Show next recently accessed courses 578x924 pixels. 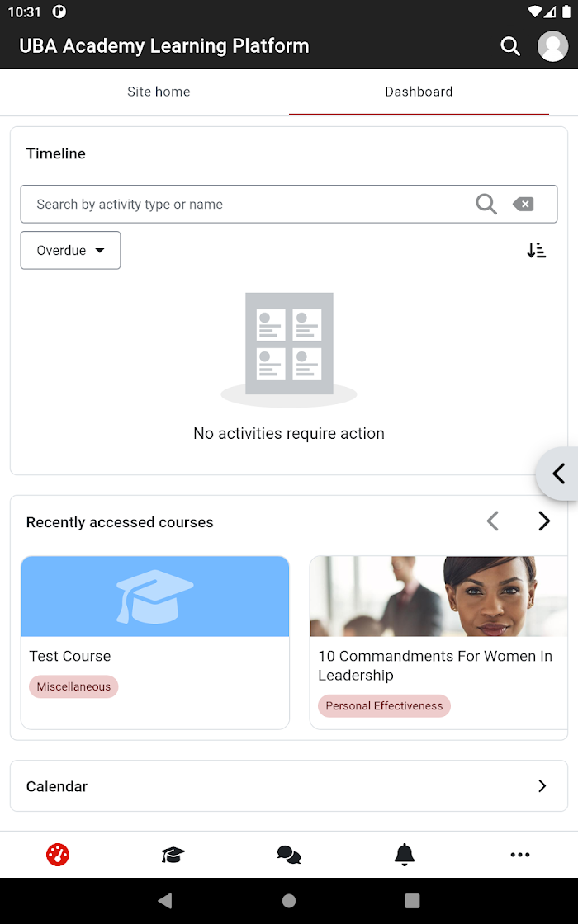(x=544, y=521)
